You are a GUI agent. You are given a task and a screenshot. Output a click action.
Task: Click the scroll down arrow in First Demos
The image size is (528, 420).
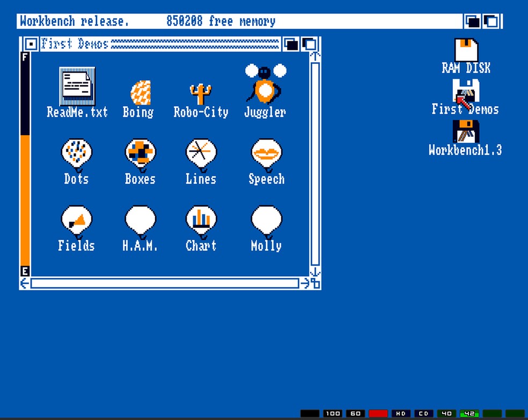315,271
